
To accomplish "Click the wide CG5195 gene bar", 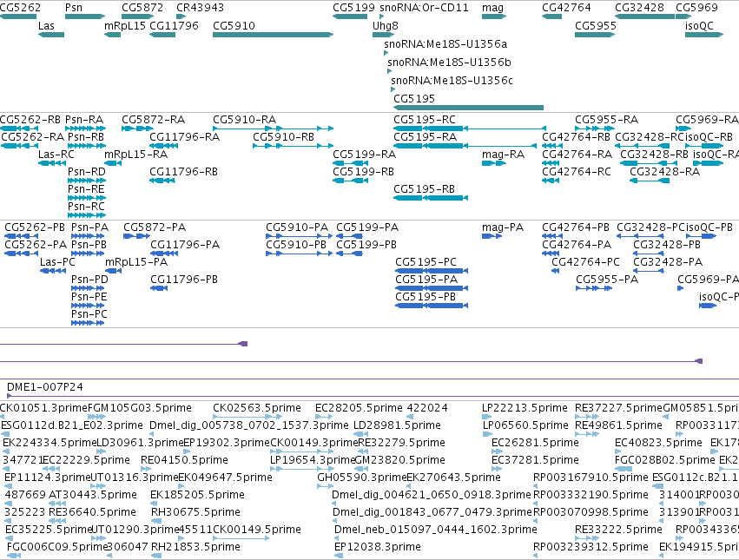I will click(x=468, y=108).
